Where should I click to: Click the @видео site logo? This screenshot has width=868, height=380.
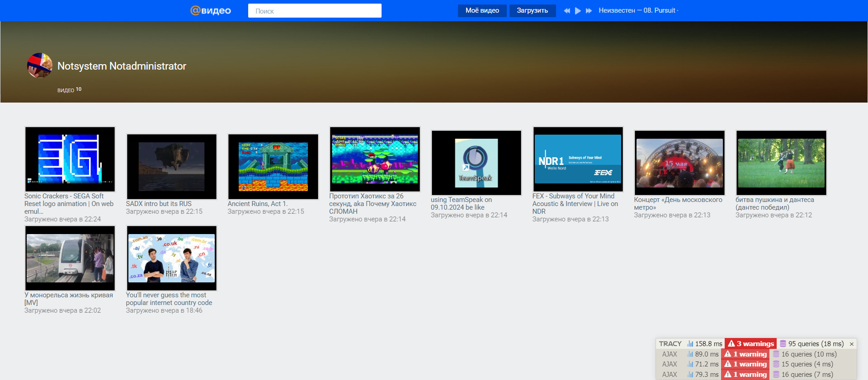211,10
